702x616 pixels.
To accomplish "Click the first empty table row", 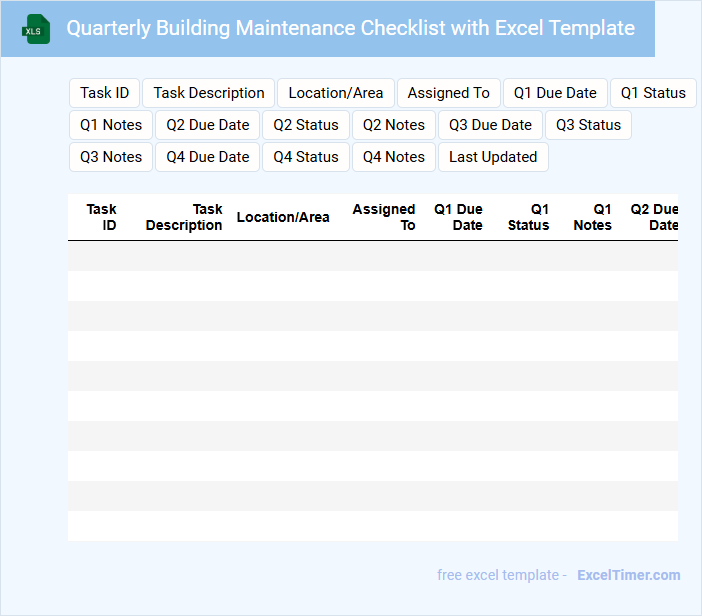I will pos(372,256).
